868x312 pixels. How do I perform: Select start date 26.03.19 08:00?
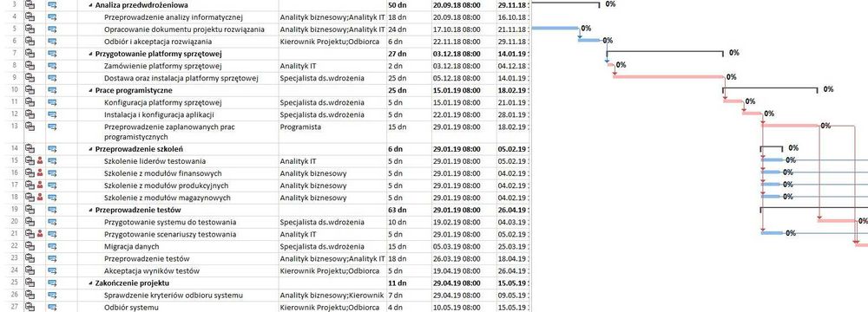tap(464, 258)
